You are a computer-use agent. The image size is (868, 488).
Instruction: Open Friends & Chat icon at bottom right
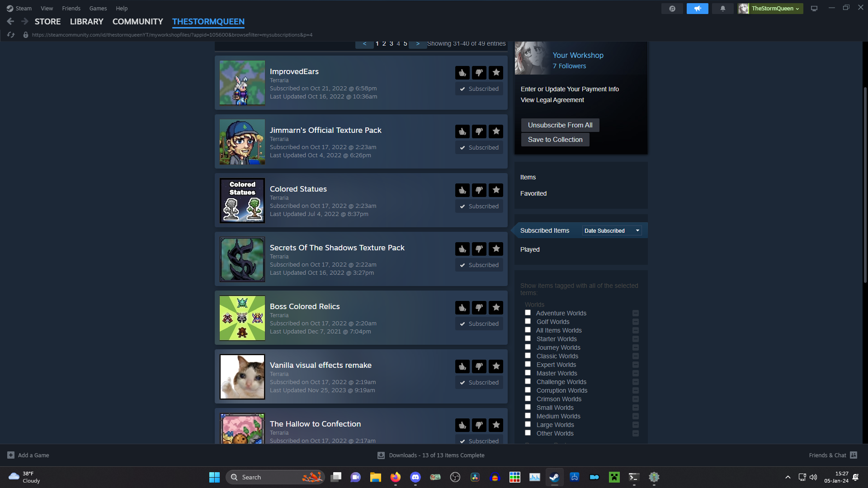point(854,455)
